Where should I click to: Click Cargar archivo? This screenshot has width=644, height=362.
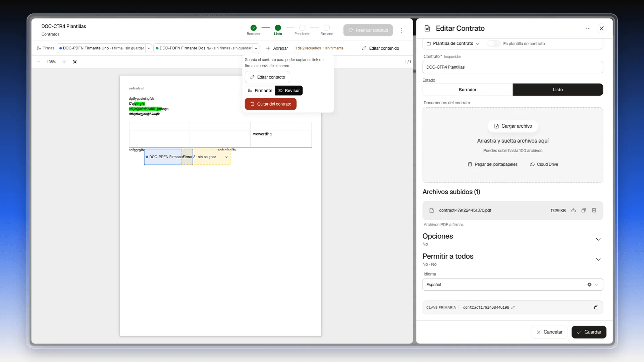[x=513, y=126]
